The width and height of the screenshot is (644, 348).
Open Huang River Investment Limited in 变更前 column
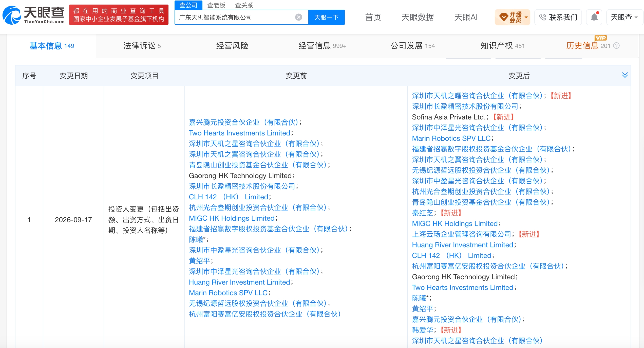[239, 282]
